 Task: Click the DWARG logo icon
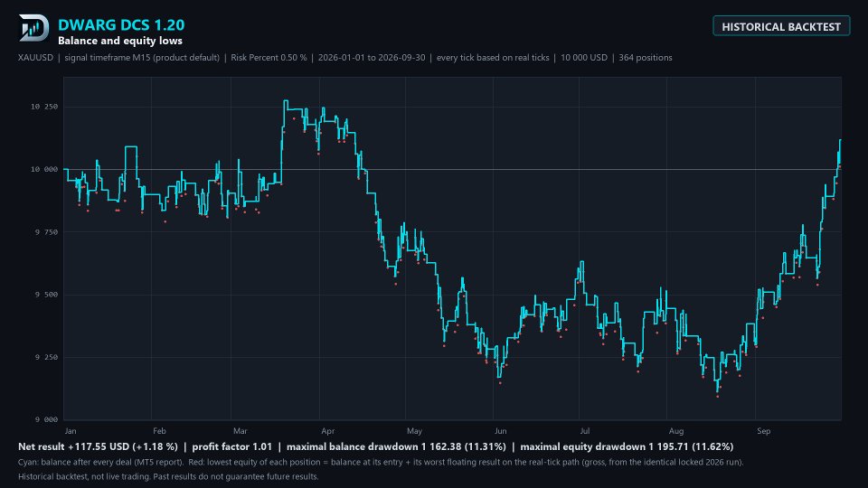coord(33,28)
